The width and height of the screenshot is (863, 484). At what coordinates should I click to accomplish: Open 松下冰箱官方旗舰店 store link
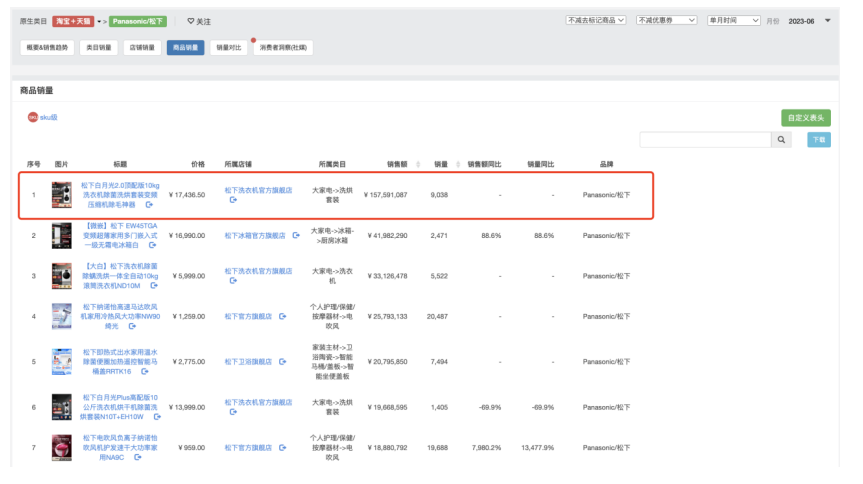(x=255, y=236)
